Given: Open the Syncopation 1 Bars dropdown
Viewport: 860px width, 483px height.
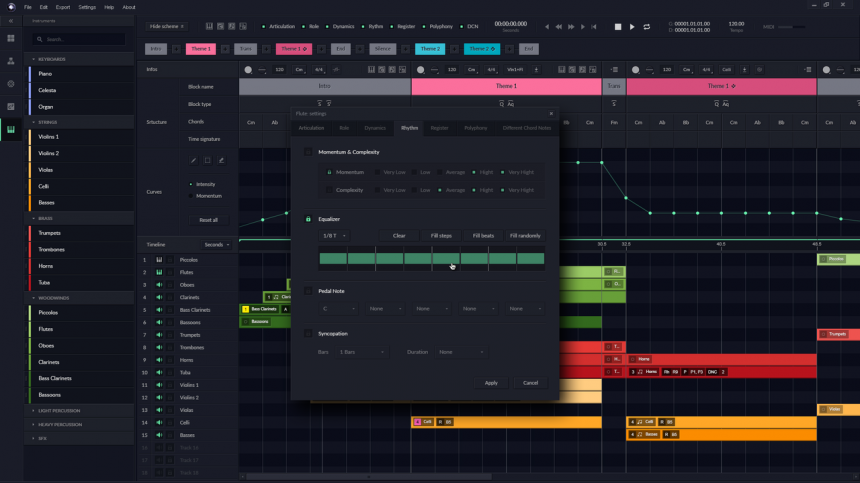Looking at the screenshot, I should click(361, 352).
